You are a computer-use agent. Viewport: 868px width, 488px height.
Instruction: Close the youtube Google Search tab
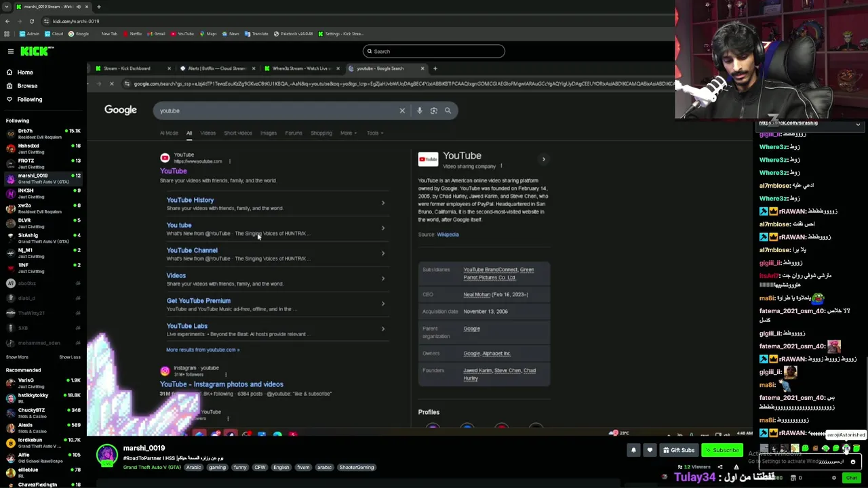click(x=422, y=68)
